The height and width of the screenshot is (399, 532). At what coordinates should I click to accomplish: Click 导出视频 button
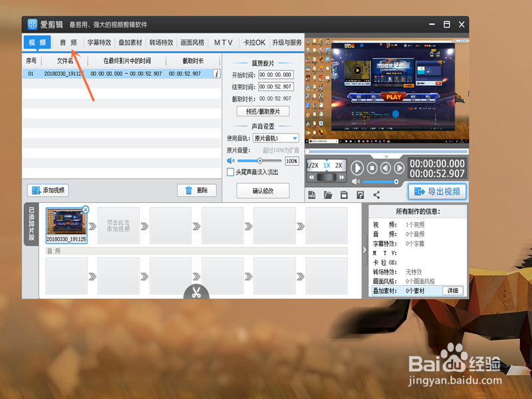point(437,192)
